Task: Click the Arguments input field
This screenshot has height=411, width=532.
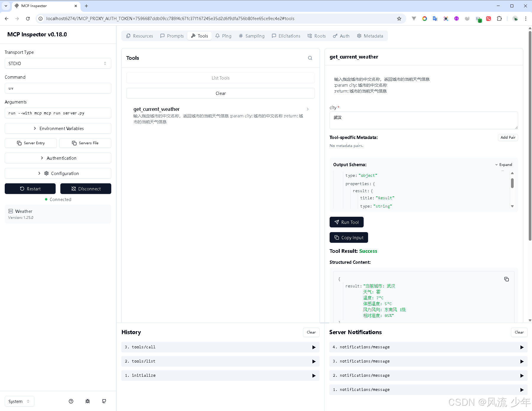Action: coord(58,113)
